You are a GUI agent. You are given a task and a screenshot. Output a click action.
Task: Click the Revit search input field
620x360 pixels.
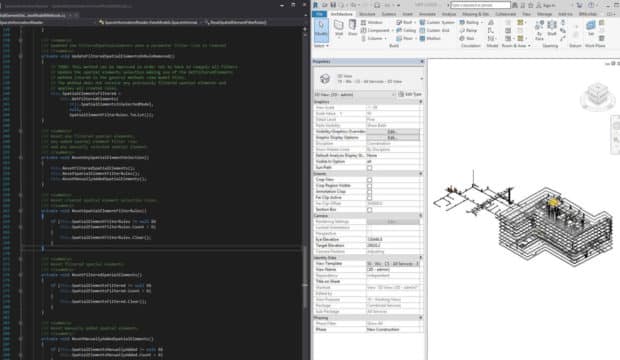click(x=480, y=5)
